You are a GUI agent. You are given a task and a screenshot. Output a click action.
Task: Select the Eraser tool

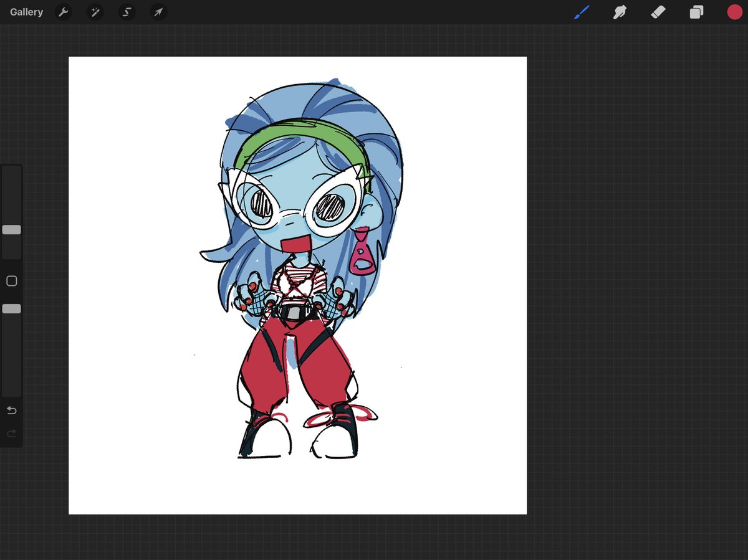[x=658, y=12]
